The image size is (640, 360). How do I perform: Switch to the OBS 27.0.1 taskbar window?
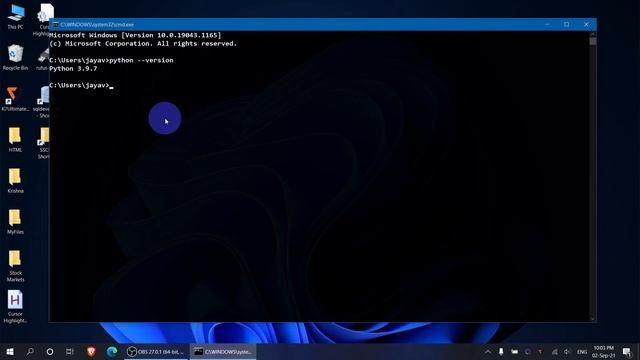coord(156,351)
